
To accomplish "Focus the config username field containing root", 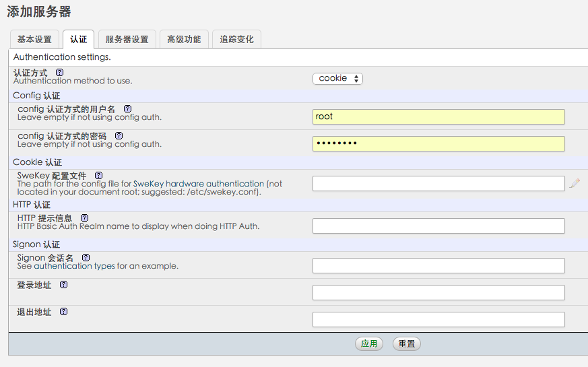I will coord(438,116).
